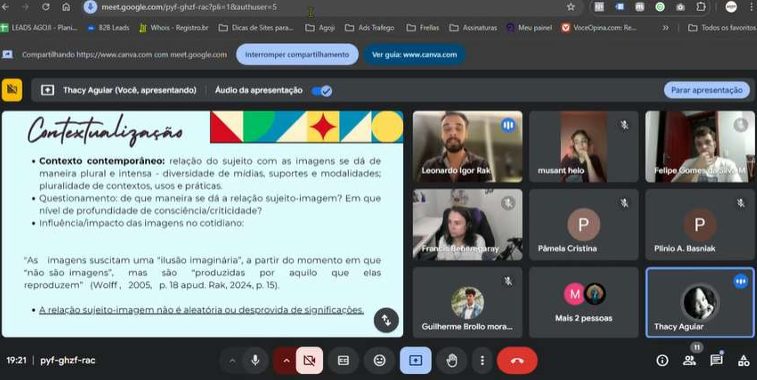Turn on captions with the CC icon
This screenshot has height=380, width=757.
coord(343,360)
